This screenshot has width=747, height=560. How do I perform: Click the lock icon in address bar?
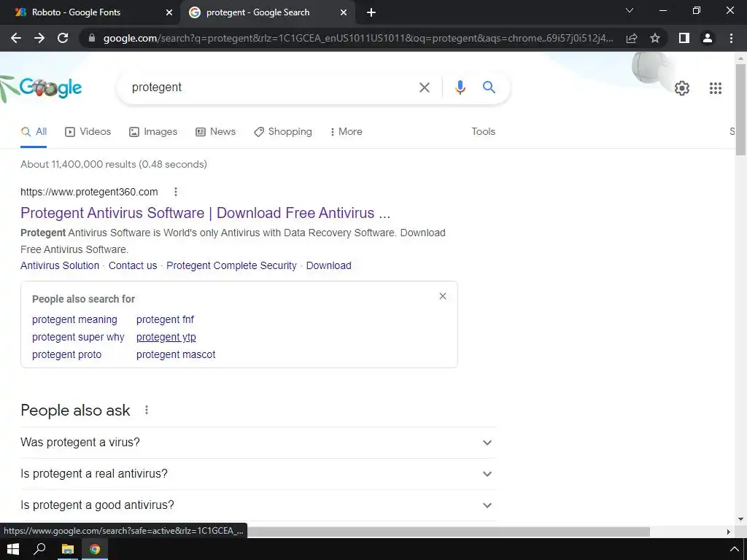[92, 38]
